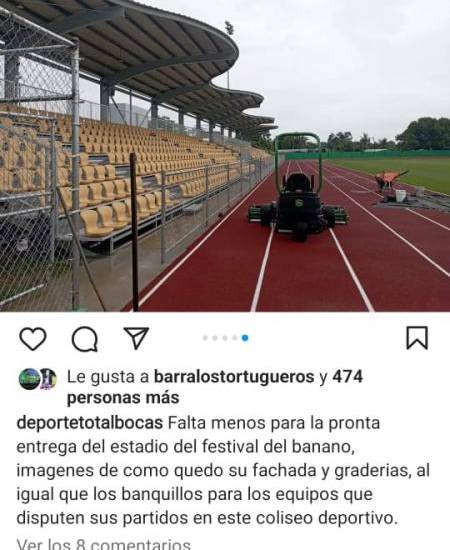450x550 pixels.
Task: Open deportetotalbocas profile from caption
Action: pos(89,423)
